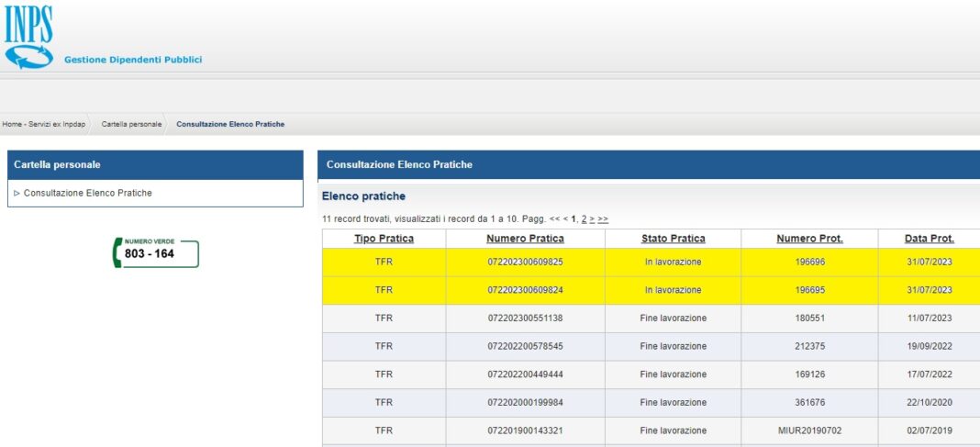Click the date 22/10/2020
This screenshot has height=447, width=980.
(x=930, y=403)
